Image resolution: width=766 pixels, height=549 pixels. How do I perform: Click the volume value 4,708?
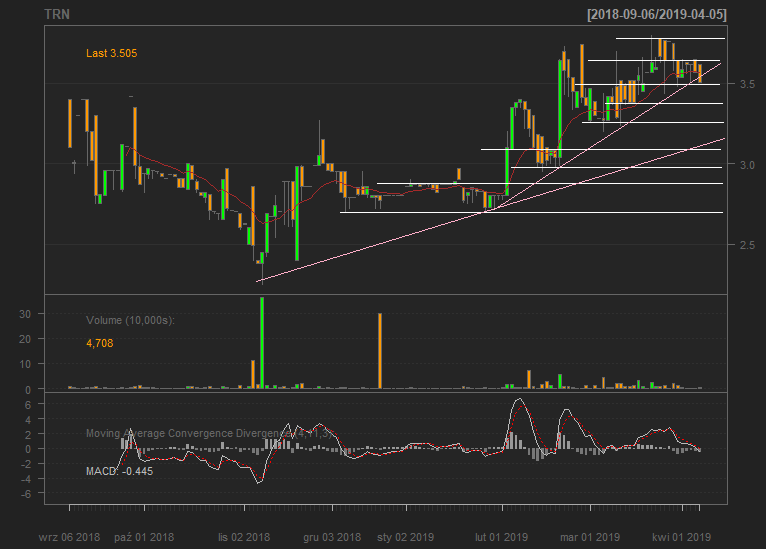(x=100, y=343)
